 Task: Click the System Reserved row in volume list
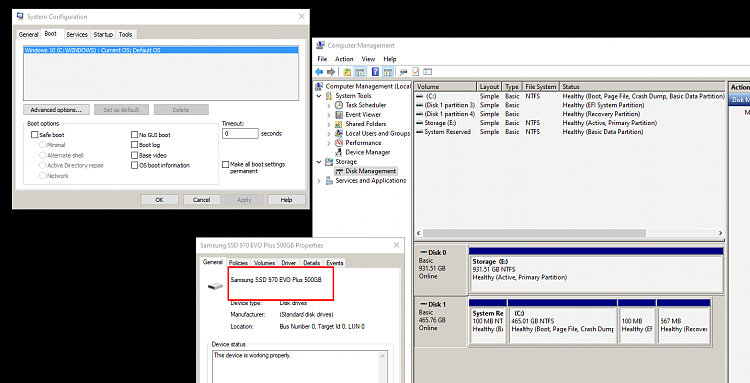570,132
